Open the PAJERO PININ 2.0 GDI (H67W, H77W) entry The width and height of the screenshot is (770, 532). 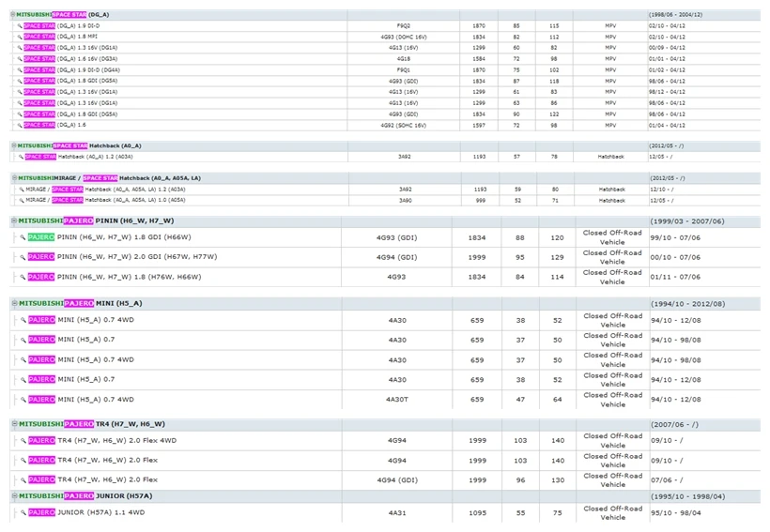point(122,257)
